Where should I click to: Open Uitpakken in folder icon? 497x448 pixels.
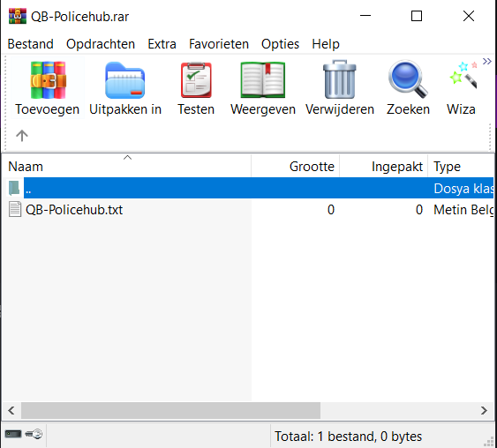pos(124,80)
